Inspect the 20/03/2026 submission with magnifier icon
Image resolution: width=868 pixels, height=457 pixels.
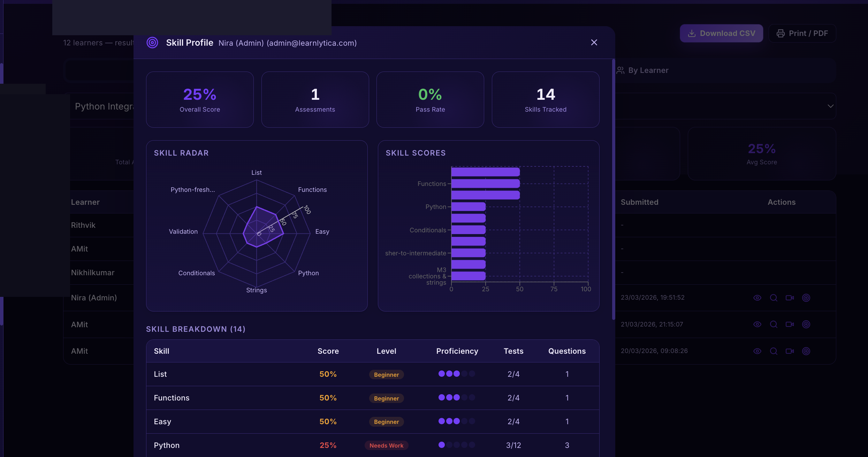(x=774, y=351)
